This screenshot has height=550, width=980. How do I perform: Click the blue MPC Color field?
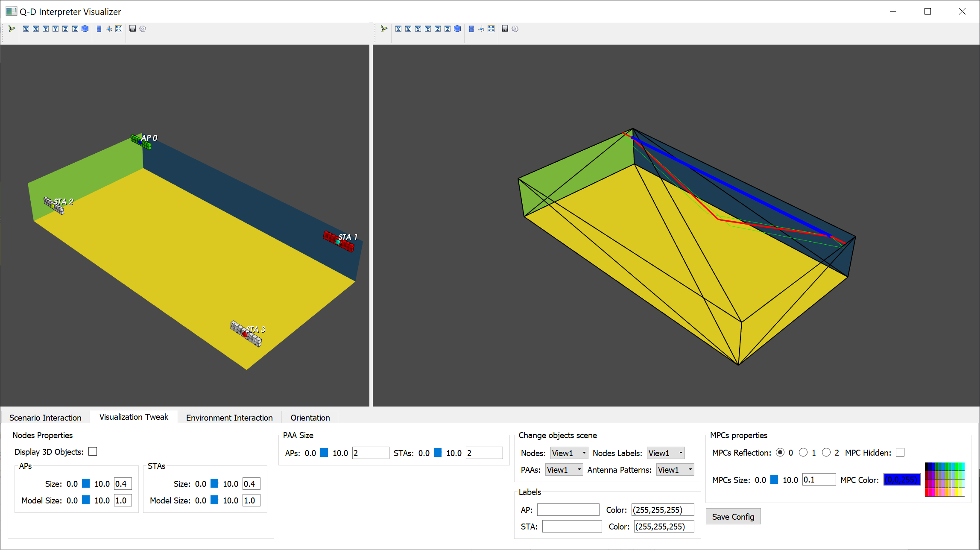901,480
